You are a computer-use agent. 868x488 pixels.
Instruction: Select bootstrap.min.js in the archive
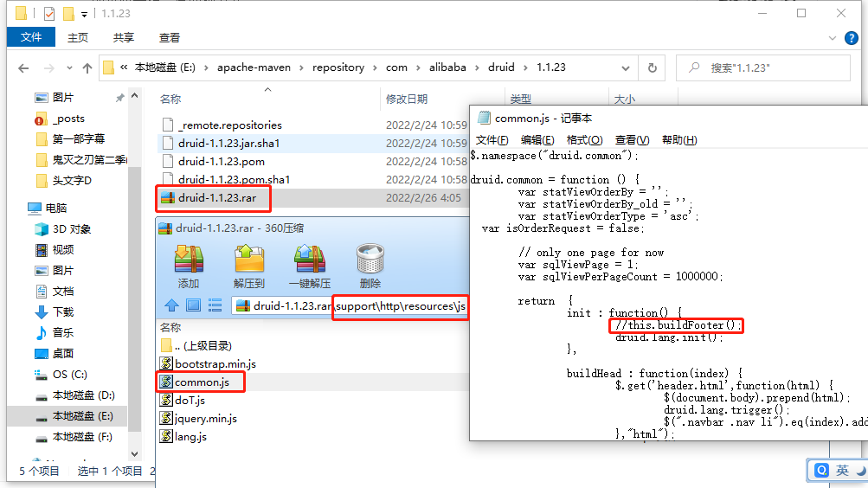point(209,364)
